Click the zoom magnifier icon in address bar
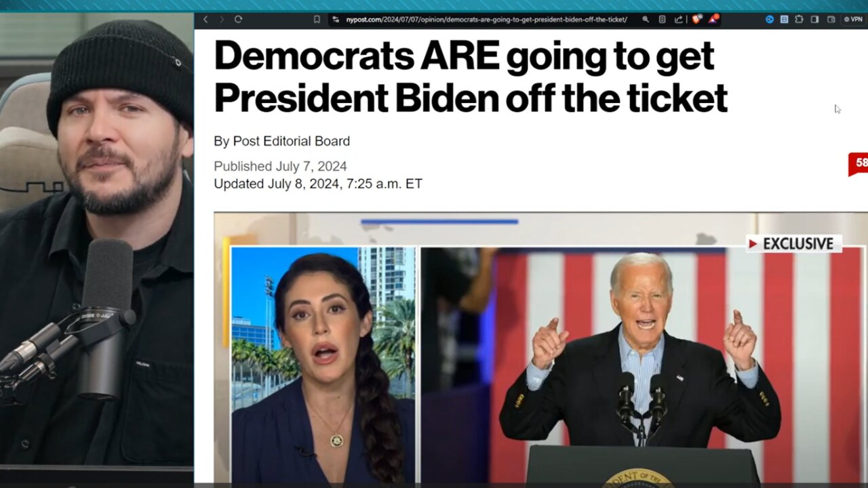The height and width of the screenshot is (488, 868). tap(646, 20)
